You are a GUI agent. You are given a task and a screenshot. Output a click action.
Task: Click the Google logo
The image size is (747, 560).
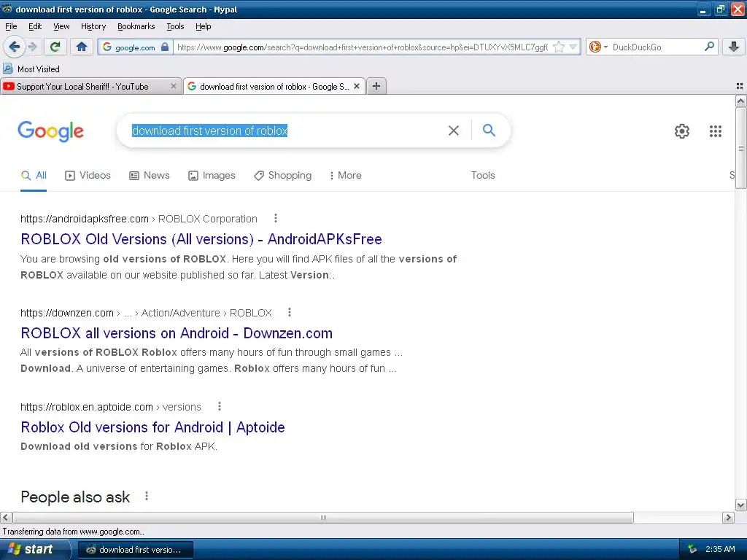point(50,131)
